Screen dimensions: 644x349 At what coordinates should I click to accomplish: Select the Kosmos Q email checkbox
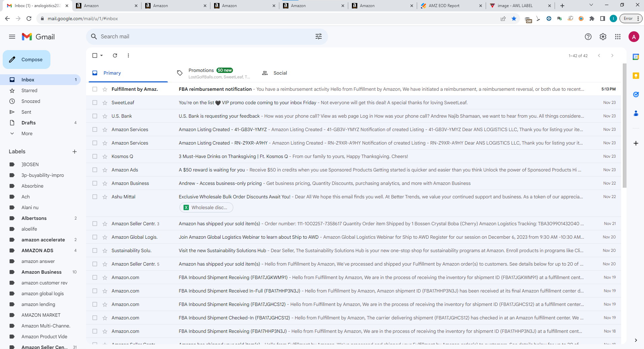click(95, 156)
